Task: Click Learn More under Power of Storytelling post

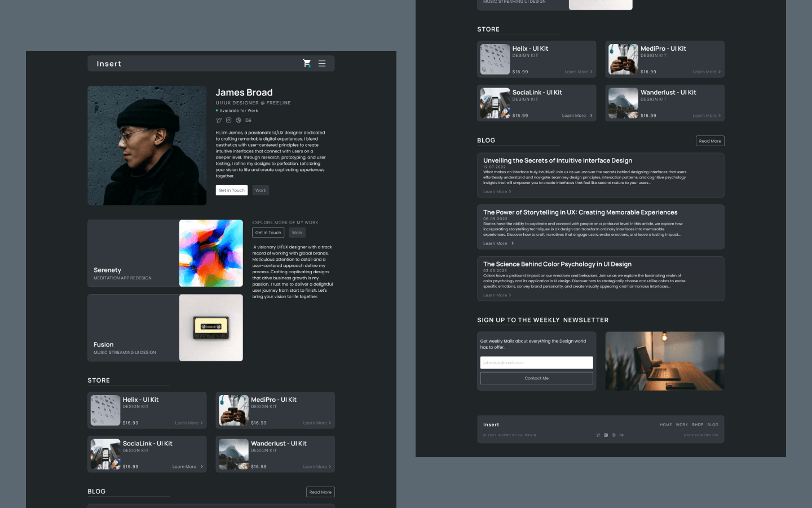Action: (x=498, y=244)
